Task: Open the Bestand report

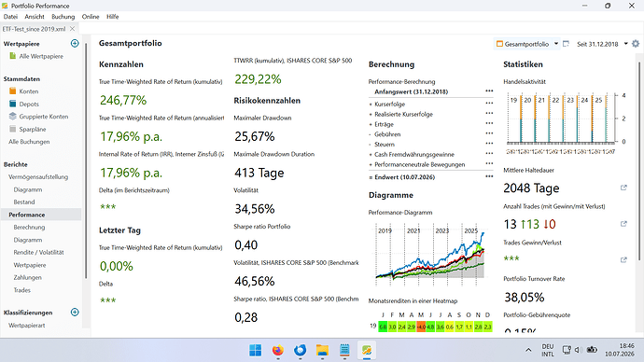Action: pos(24,202)
